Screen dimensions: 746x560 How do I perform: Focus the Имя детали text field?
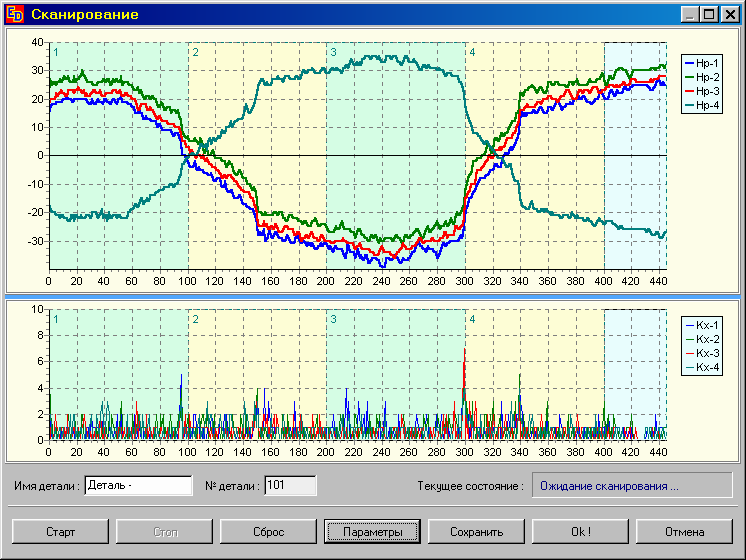pyautogui.click(x=138, y=486)
